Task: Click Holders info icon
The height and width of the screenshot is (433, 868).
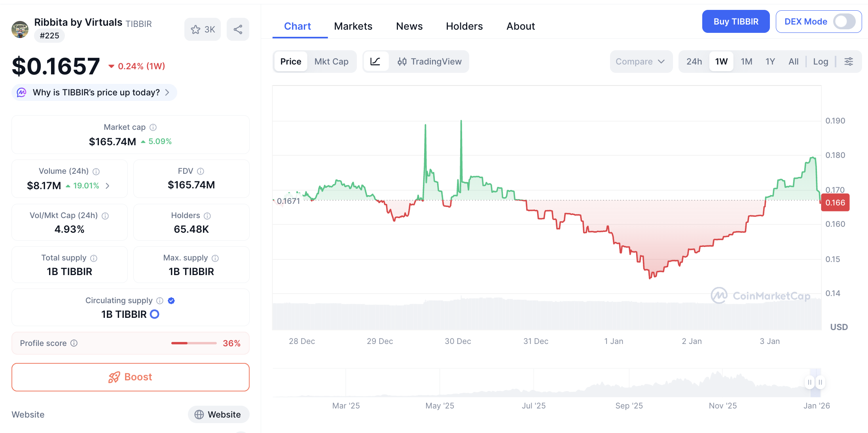Action: pos(207,216)
